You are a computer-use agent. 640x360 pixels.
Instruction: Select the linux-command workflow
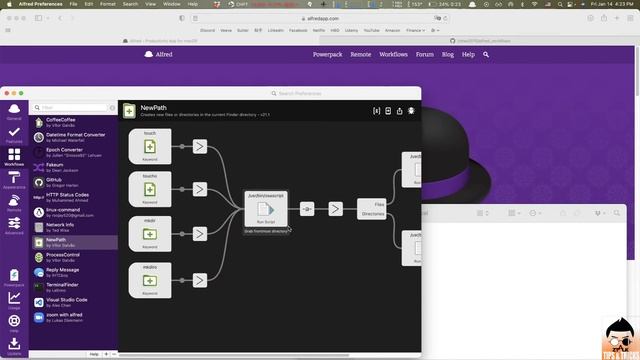coord(75,212)
